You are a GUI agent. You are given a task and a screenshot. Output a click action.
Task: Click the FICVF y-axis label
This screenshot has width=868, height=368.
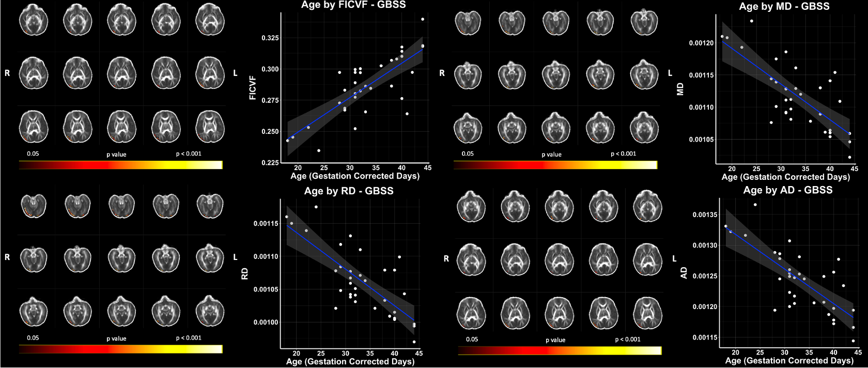(253, 87)
